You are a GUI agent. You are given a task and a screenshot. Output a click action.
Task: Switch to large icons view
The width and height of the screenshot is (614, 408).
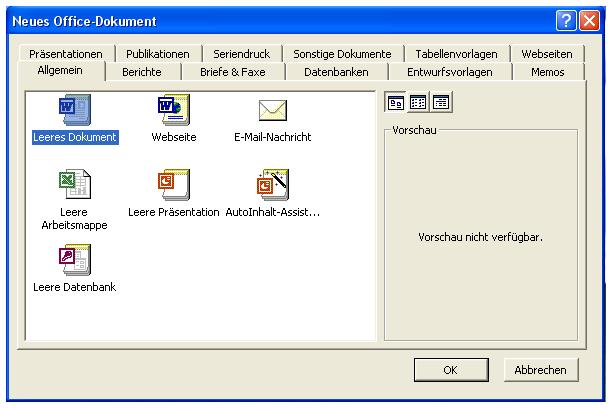pyautogui.click(x=395, y=103)
